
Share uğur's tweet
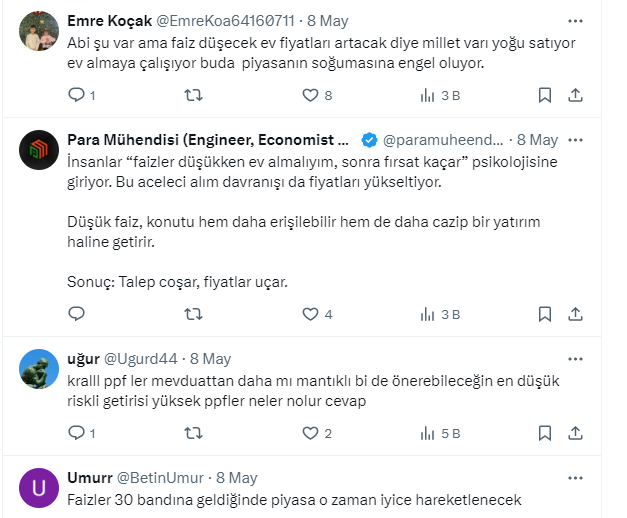(x=575, y=433)
